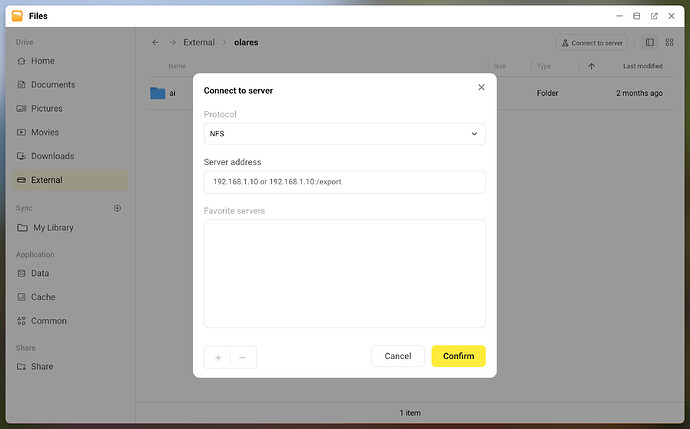Screen dimensions: 690x429
Task: Confirm the server connection
Action: click(458, 356)
